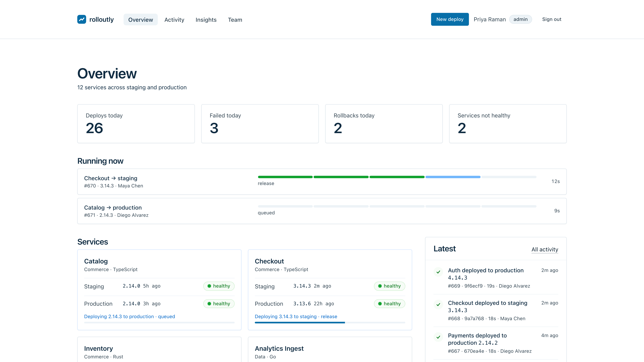Image resolution: width=644 pixels, height=362 pixels.
Task: Click the 12s elapsed time for Checkout
Action: point(555,181)
